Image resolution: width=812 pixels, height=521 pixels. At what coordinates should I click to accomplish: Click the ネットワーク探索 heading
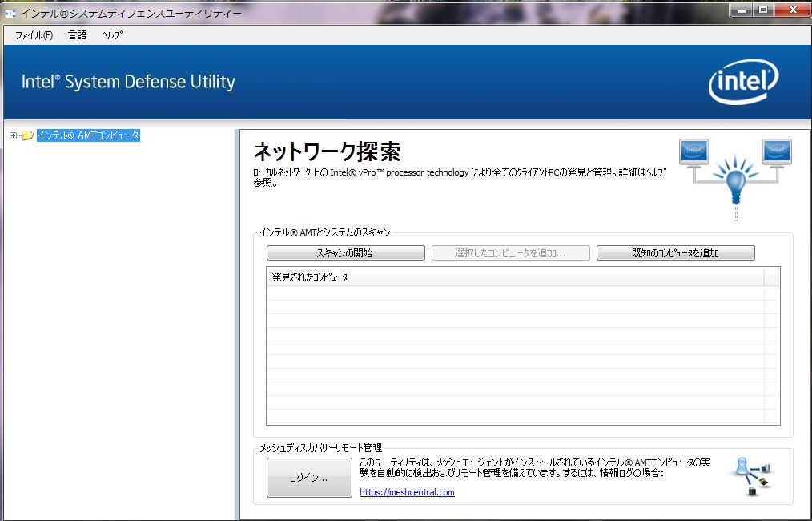tap(327, 152)
